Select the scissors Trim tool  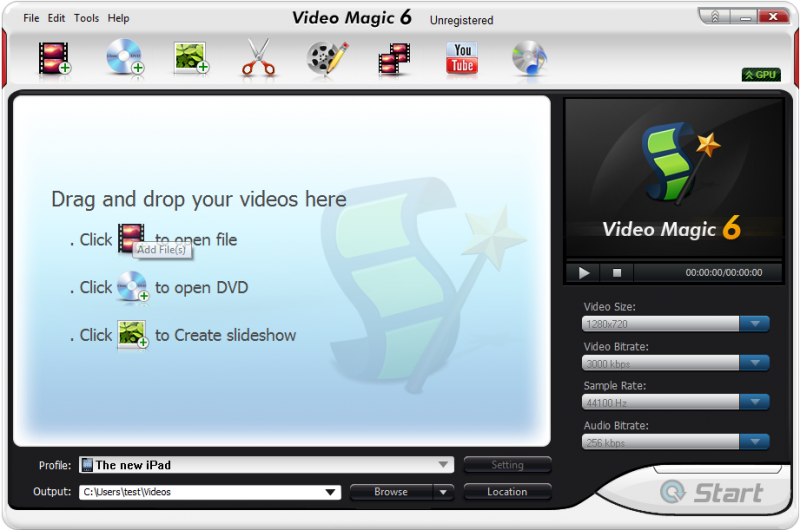point(258,58)
